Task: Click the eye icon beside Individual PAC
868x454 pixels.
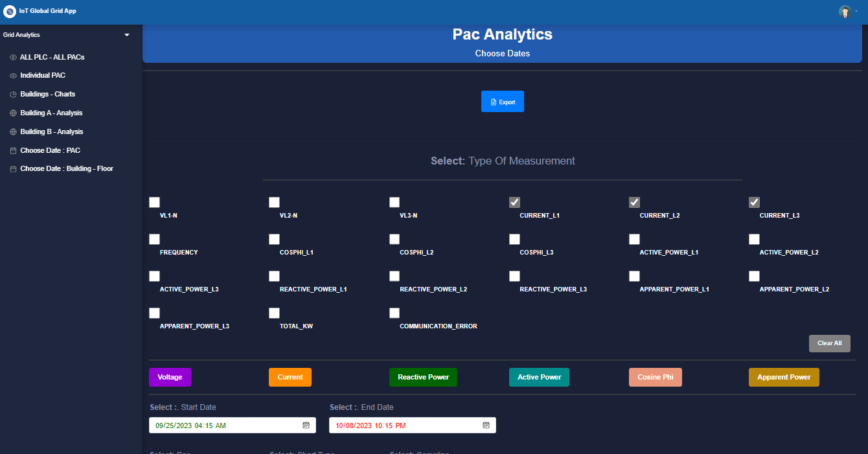Action: coord(13,76)
